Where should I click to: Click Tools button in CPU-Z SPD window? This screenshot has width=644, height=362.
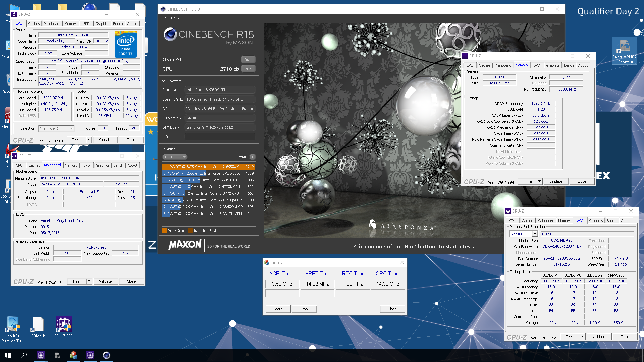(570, 337)
